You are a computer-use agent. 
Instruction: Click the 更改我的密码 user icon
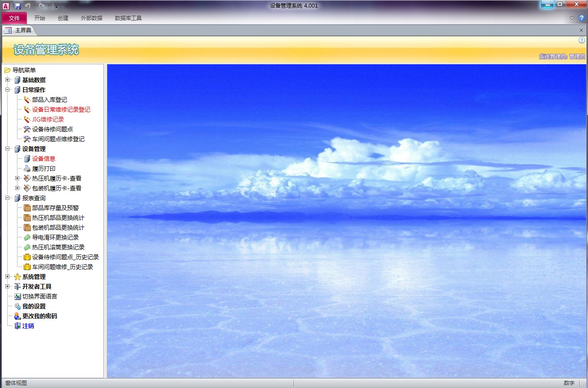[x=17, y=316]
